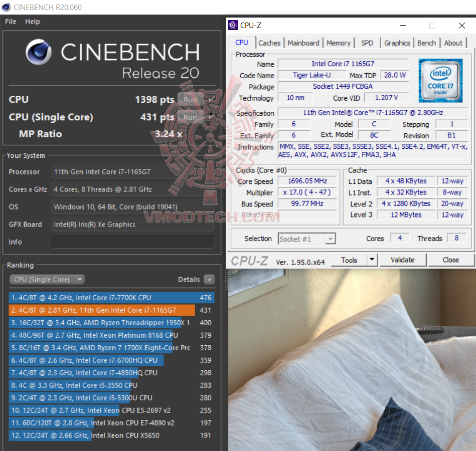Image resolution: width=476 pixels, height=451 pixels.
Task: Click the Package Socket 1449 FCBGA value
Action: (x=343, y=86)
